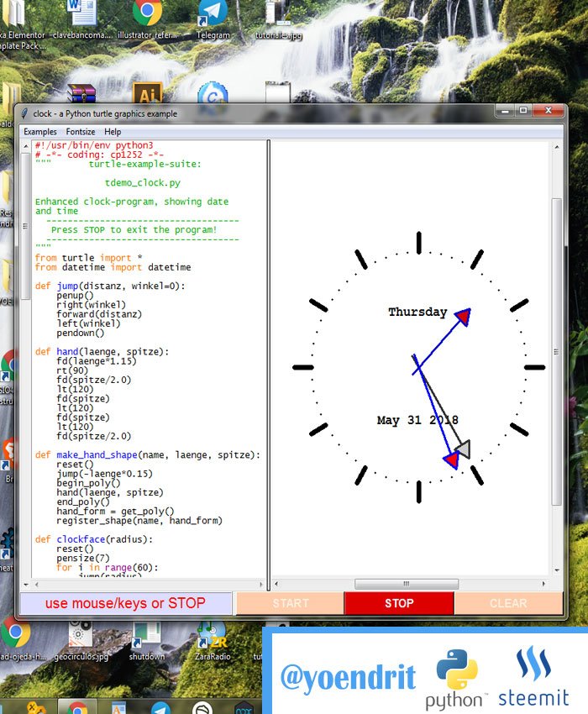Click the canvas horizontal scrollbar thumb

click(x=407, y=584)
